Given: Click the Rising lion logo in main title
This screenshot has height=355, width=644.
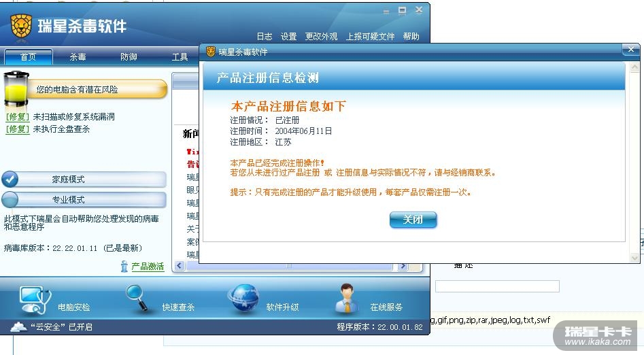Looking at the screenshot, I should click(21, 27).
